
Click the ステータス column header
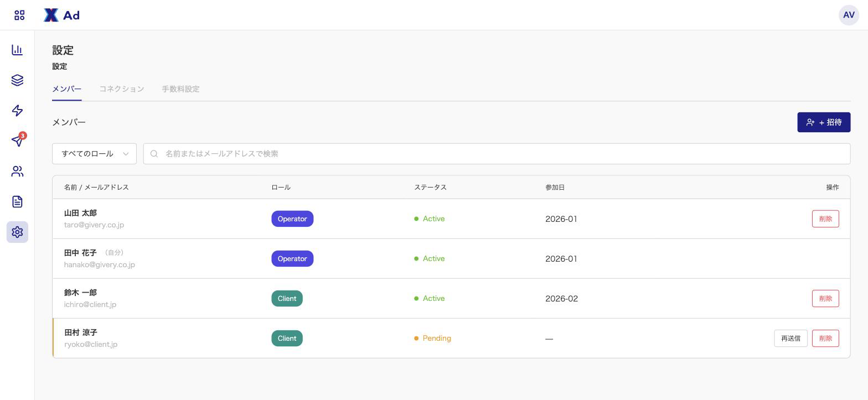(x=430, y=188)
